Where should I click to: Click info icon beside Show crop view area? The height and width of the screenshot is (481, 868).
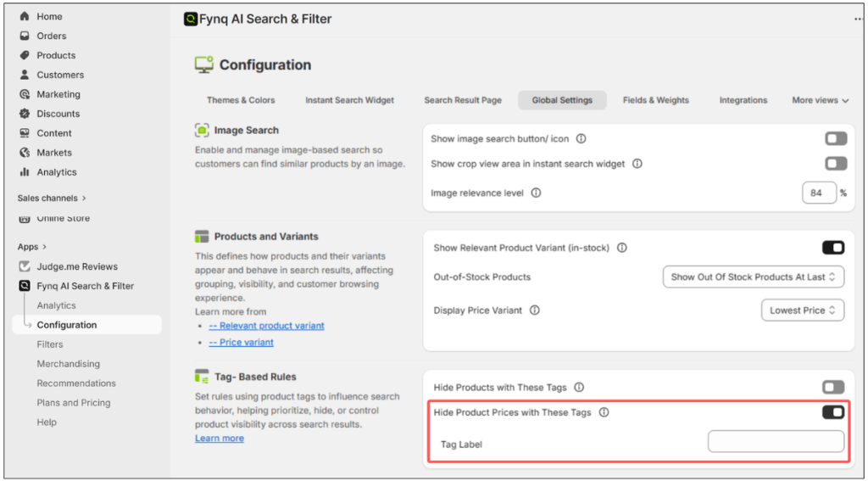637,164
